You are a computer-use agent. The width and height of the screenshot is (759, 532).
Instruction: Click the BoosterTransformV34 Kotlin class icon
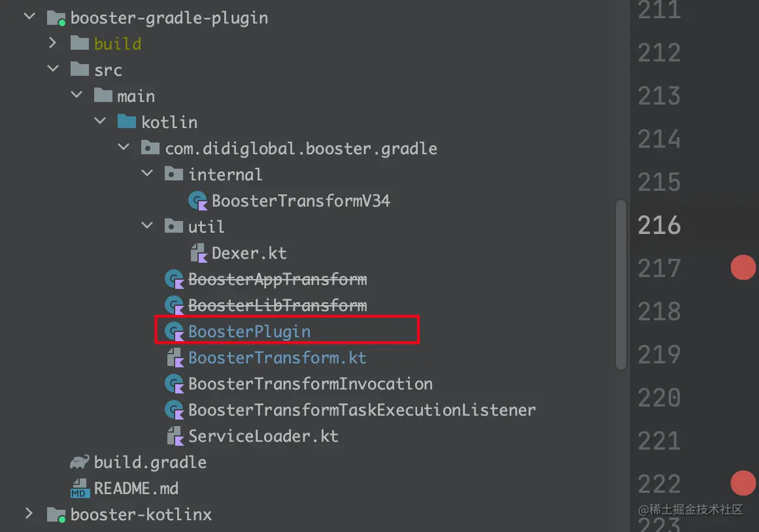[197, 201]
